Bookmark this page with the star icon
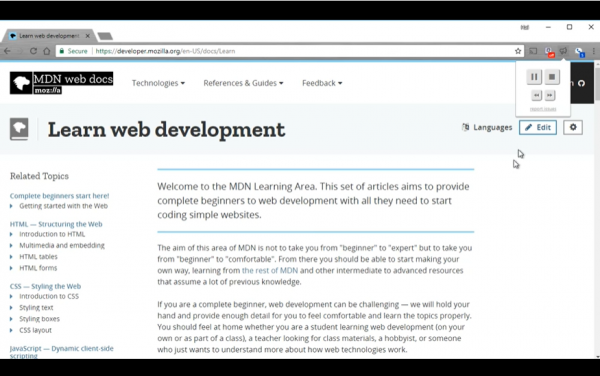600x376 pixels. [518, 51]
